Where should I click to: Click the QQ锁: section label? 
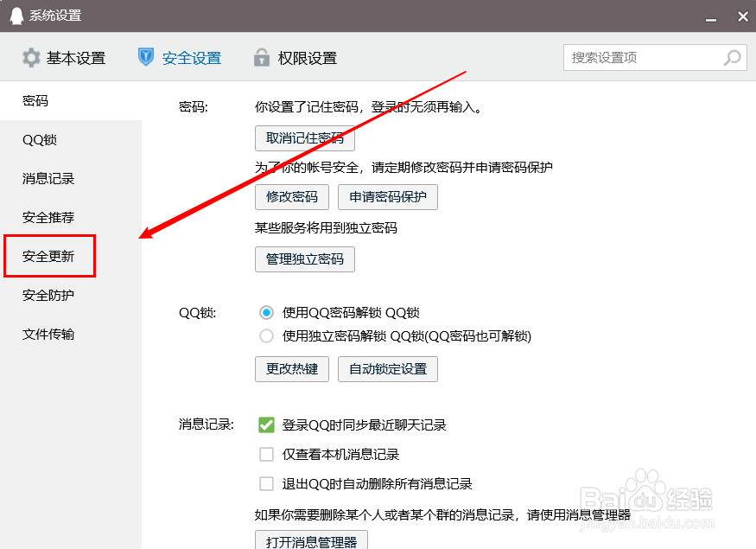(198, 313)
